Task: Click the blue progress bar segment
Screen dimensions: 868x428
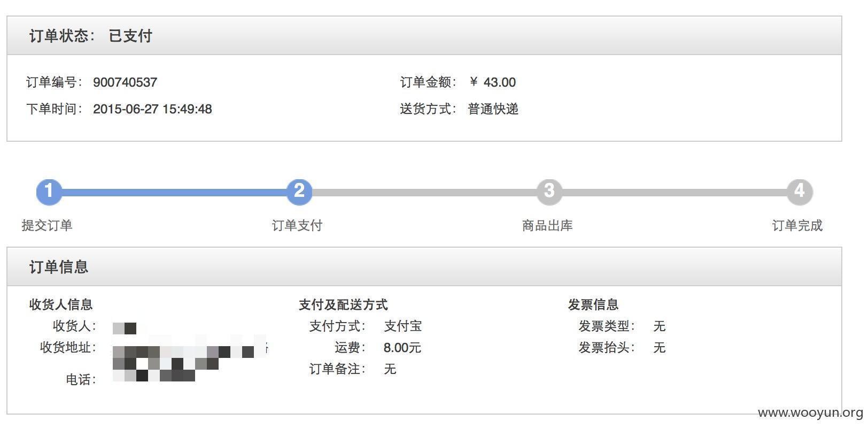Action: pyautogui.click(x=174, y=192)
